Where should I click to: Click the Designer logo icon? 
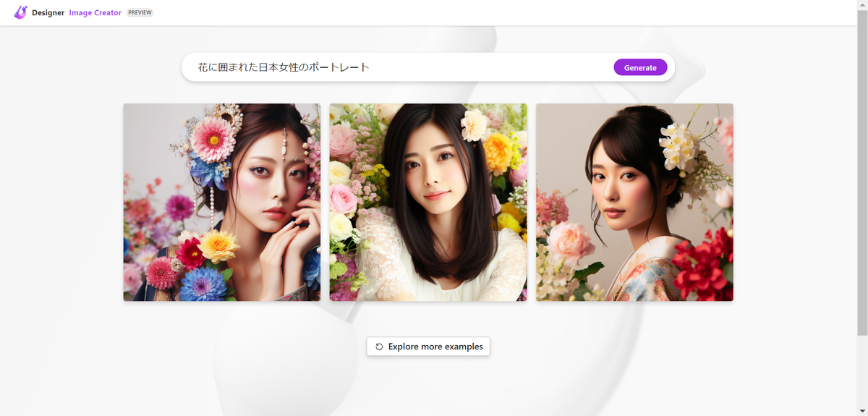(20, 12)
